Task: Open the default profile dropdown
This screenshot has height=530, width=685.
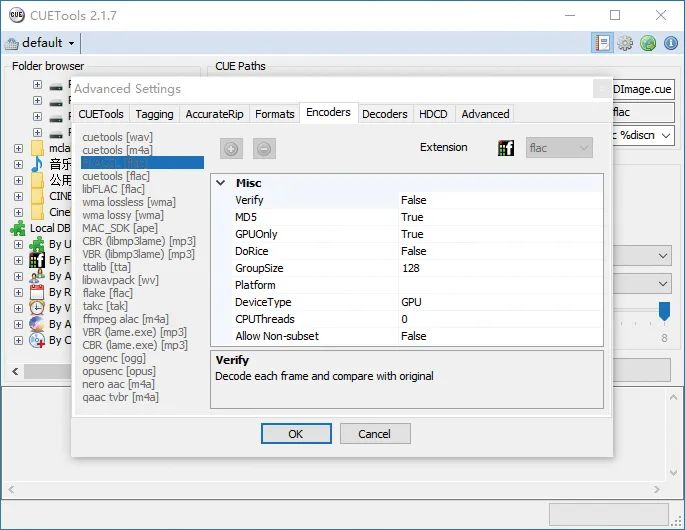Action: [40, 43]
